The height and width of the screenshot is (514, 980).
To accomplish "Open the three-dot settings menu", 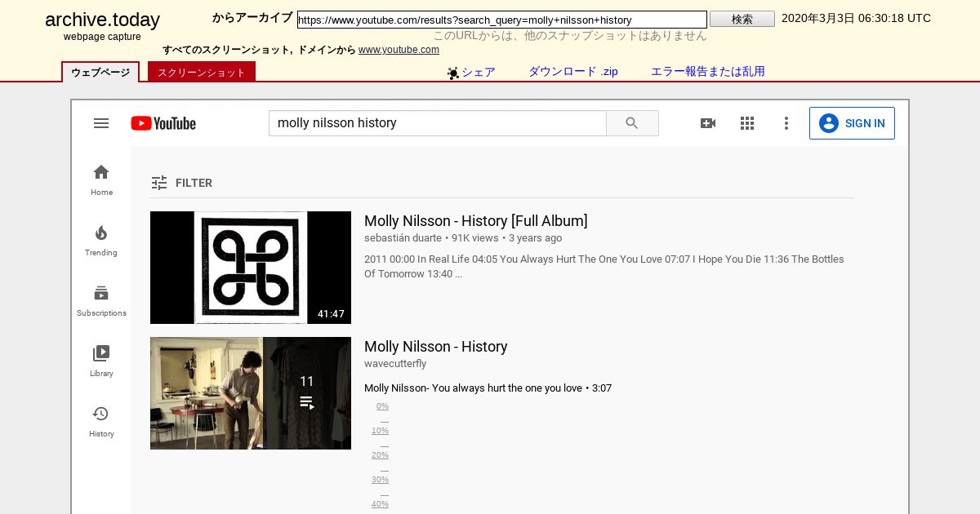I will pos(786,123).
